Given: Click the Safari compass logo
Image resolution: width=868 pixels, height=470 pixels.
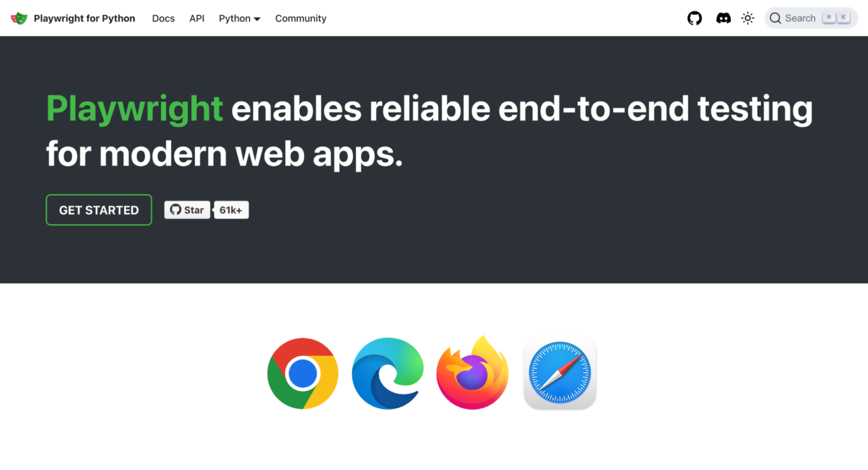Looking at the screenshot, I should tap(560, 373).
